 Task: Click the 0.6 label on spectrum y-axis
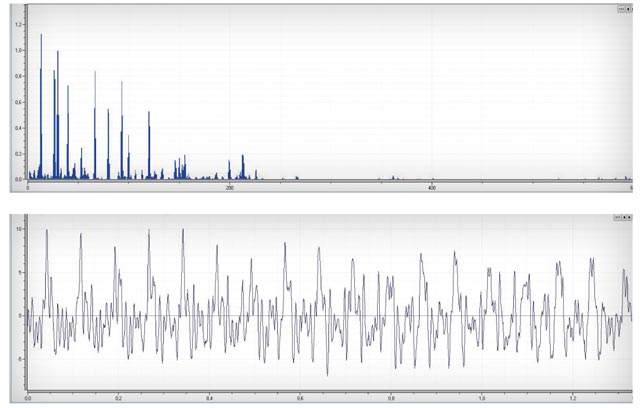[19, 102]
